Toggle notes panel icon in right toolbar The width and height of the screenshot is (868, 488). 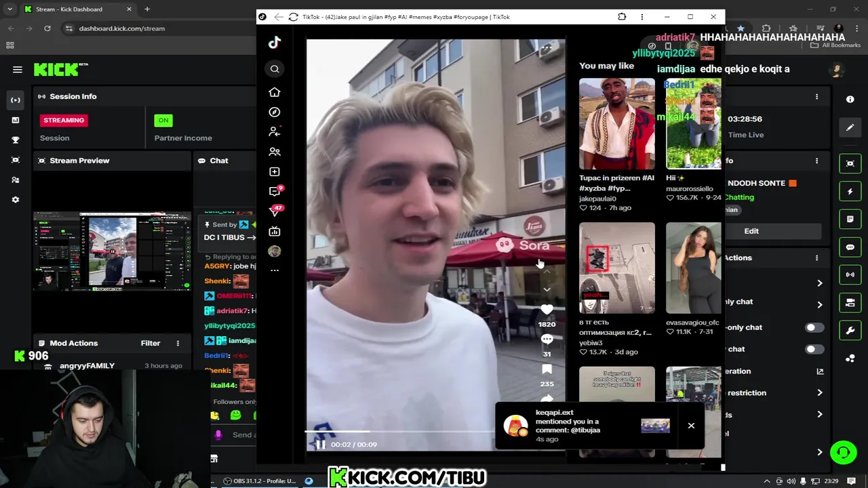point(850,220)
